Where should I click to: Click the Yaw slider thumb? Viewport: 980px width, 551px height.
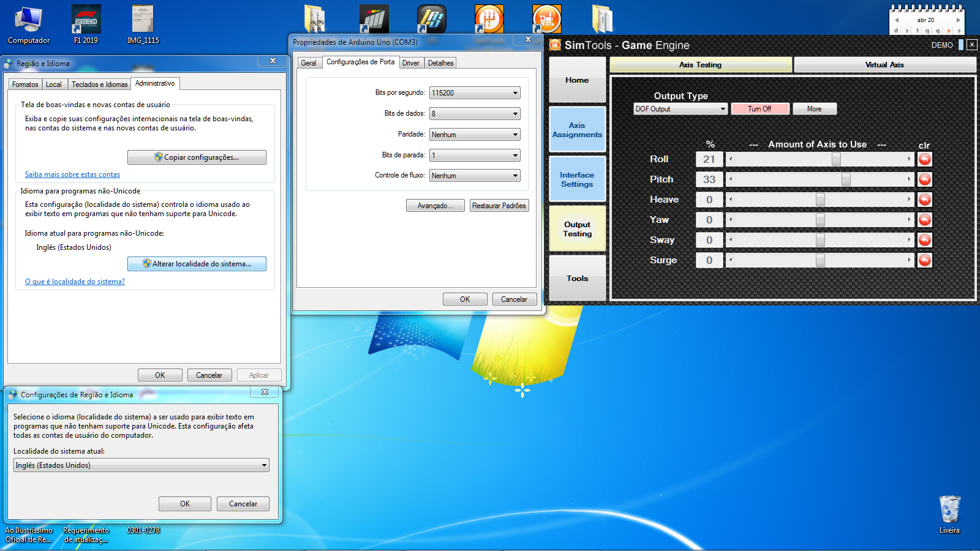(820, 220)
